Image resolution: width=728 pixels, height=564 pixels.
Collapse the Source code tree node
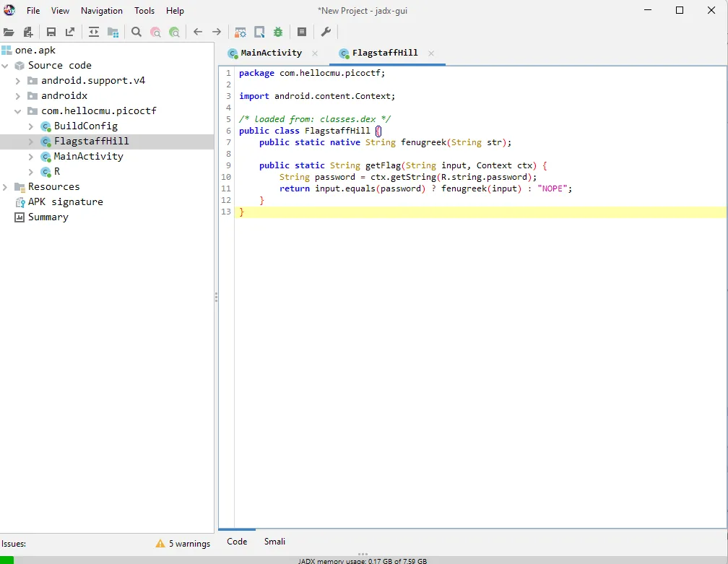tap(5, 66)
